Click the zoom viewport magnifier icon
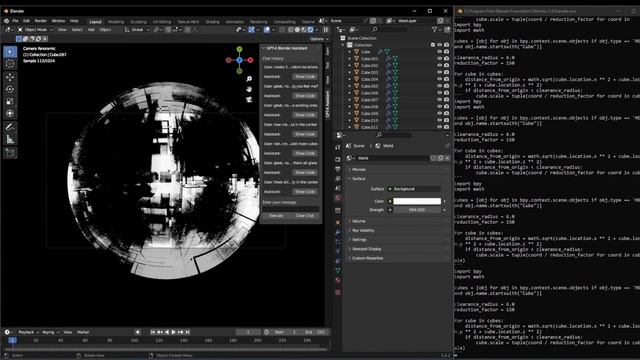Viewport: 640px width, 360px height. click(249, 79)
